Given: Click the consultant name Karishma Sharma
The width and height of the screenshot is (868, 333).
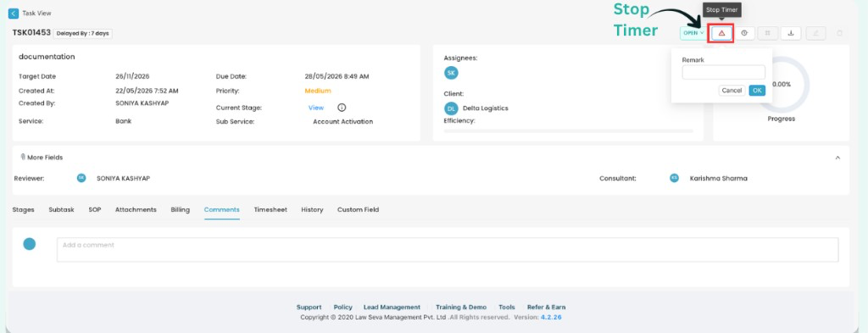Looking at the screenshot, I should pos(719,179).
